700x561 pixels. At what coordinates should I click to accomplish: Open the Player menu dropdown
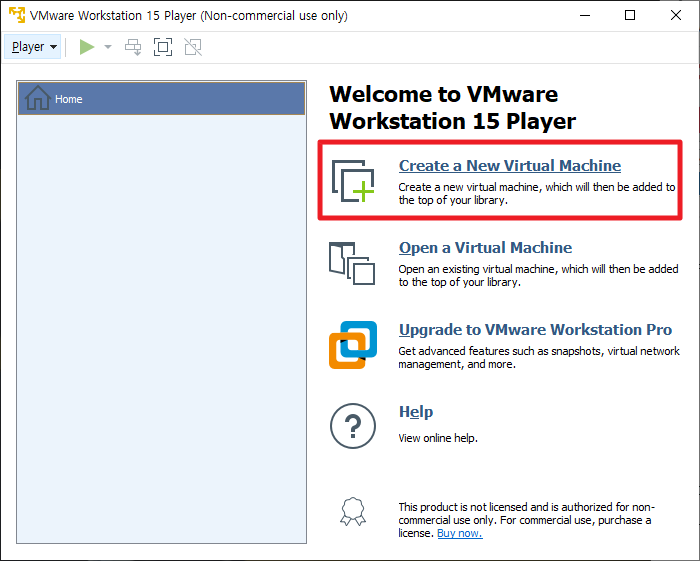pos(33,47)
